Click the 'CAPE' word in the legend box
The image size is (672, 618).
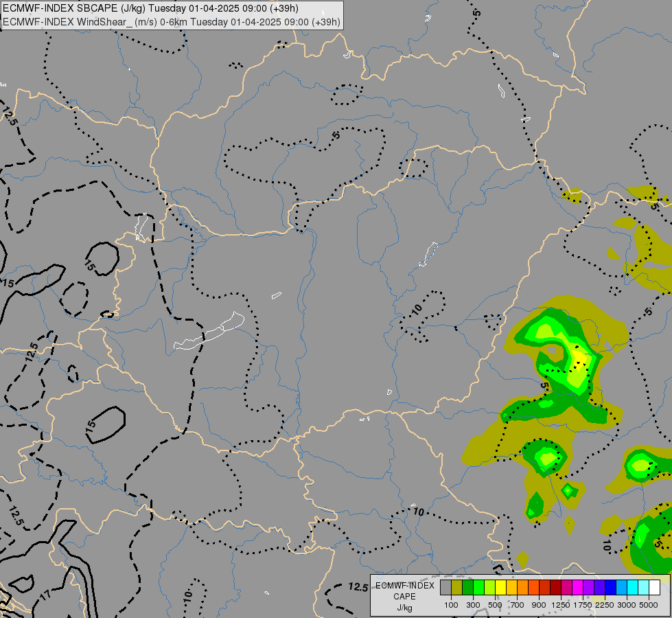pyautogui.click(x=404, y=597)
